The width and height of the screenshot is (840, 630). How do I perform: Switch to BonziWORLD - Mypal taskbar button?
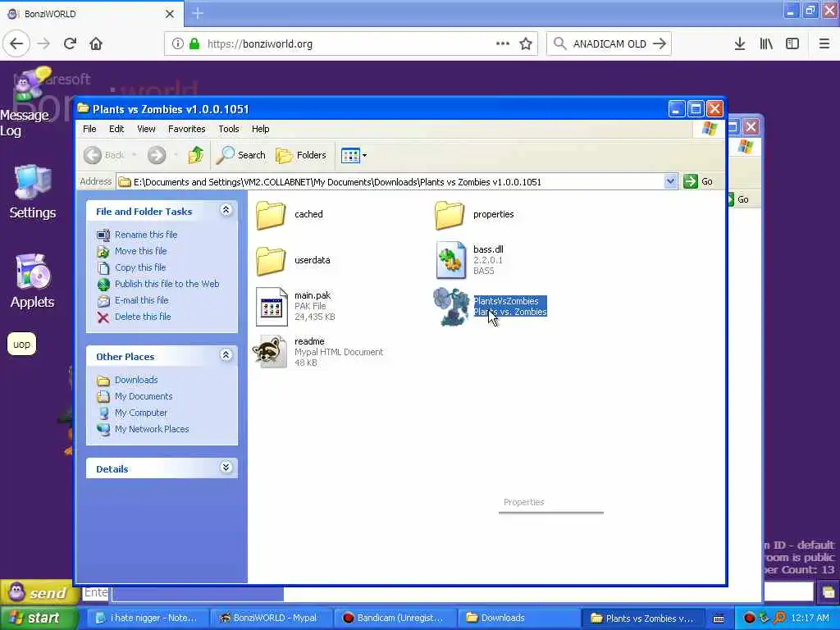coord(270,619)
